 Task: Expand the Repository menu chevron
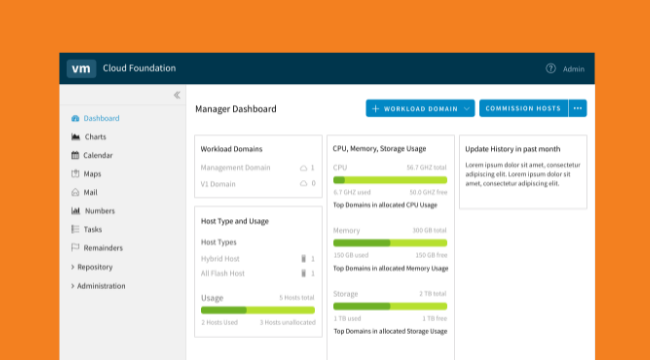tap(73, 267)
